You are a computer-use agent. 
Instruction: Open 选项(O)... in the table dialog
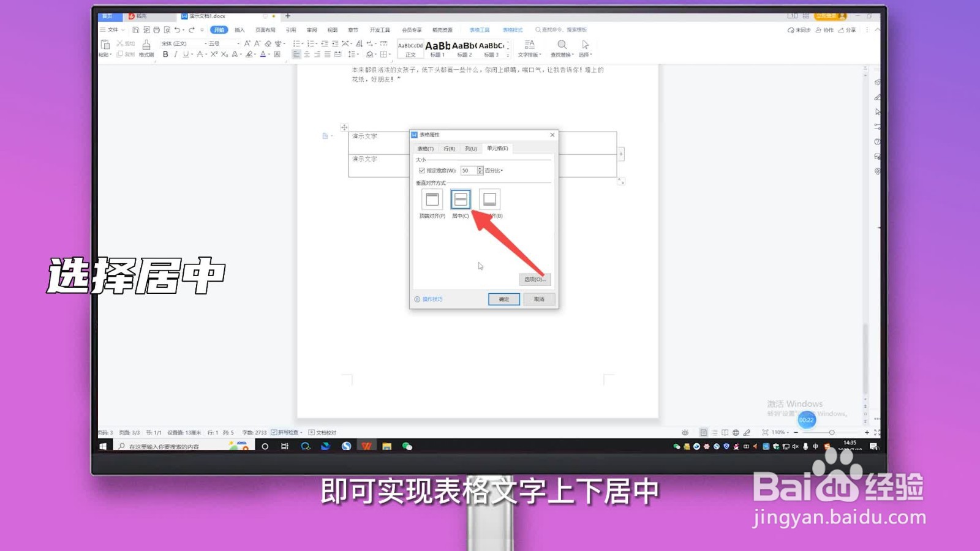[x=535, y=279]
